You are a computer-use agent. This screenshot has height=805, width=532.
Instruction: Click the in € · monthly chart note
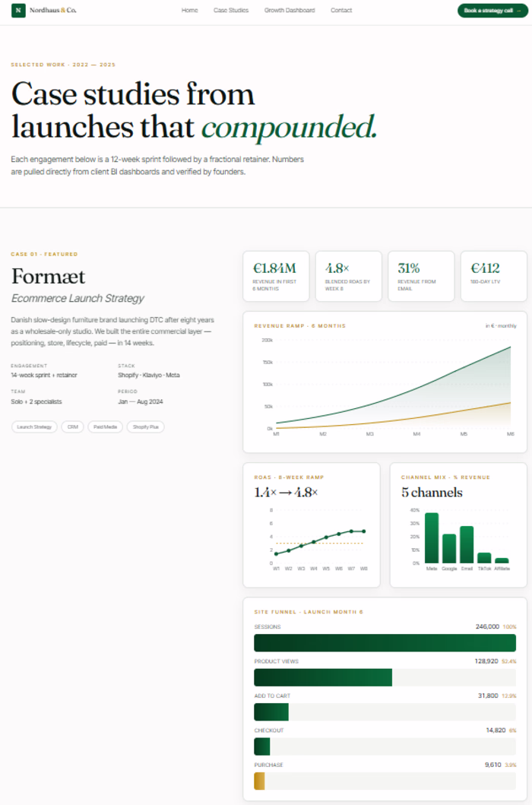(x=501, y=326)
